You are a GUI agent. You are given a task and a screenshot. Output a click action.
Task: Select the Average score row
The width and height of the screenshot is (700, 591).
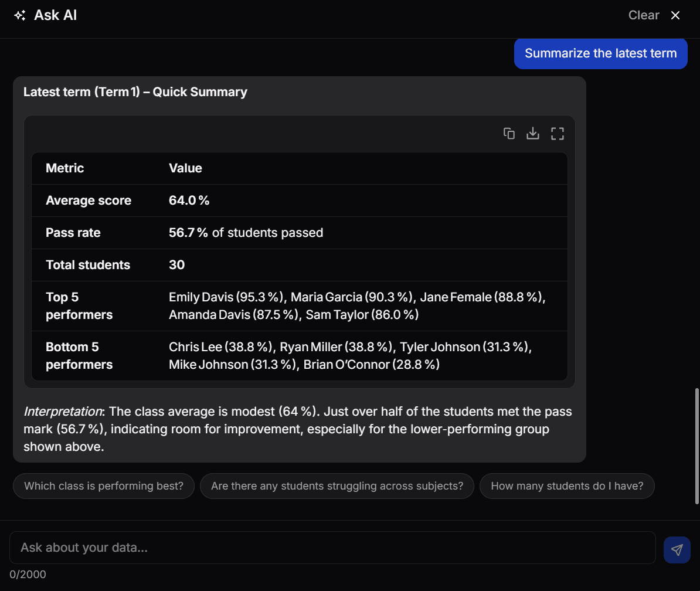point(300,201)
